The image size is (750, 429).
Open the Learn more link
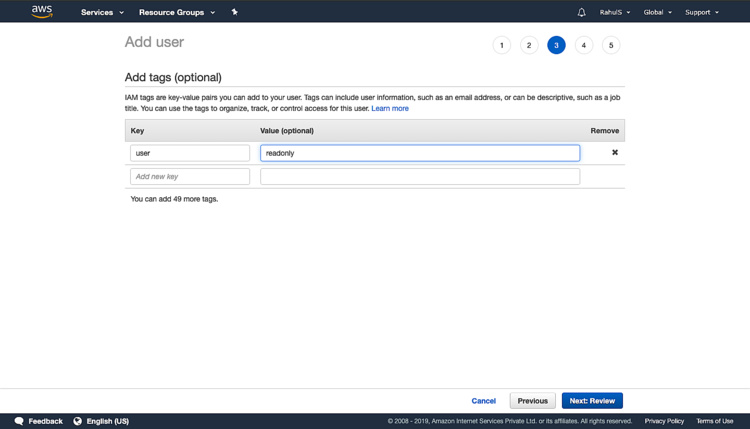tap(390, 108)
